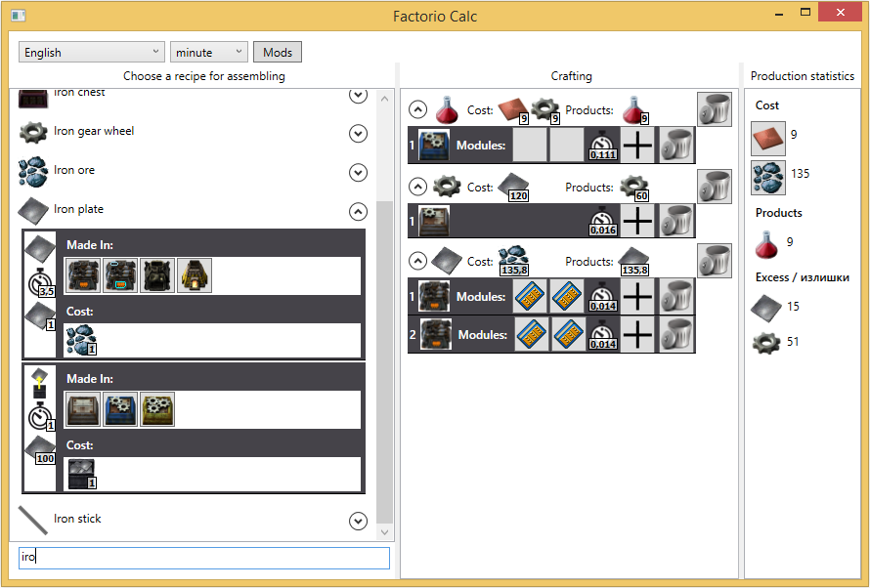870x588 pixels.
Task: Choose the yellow assembling machine for unpacking recipe
Action: pyautogui.click(x=157, y=409)
